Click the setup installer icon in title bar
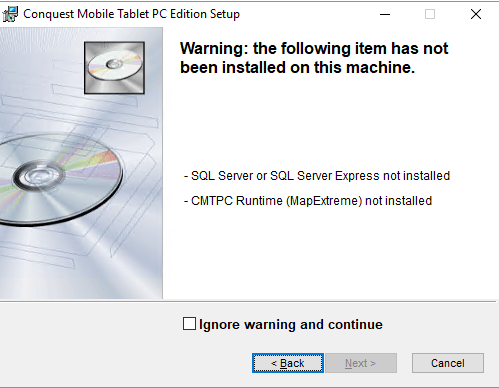 tap(10, 14)
